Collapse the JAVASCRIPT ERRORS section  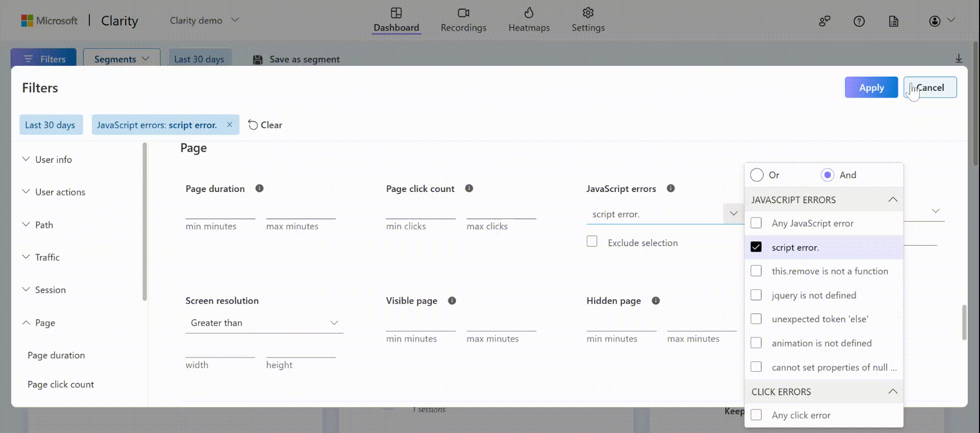tap(893, 200)
